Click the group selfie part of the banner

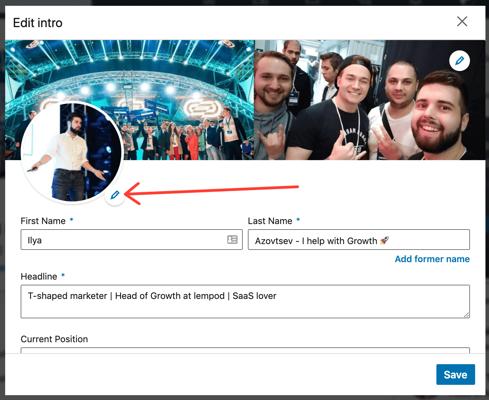[x=370, y=100]
